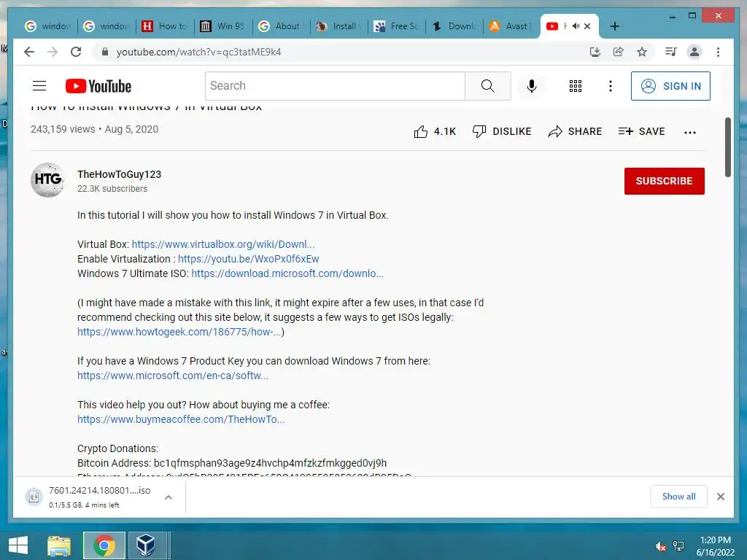This screenshot has height=560, width=747.
Task: Close the downloads bar
Action: [x=720, y=497]
